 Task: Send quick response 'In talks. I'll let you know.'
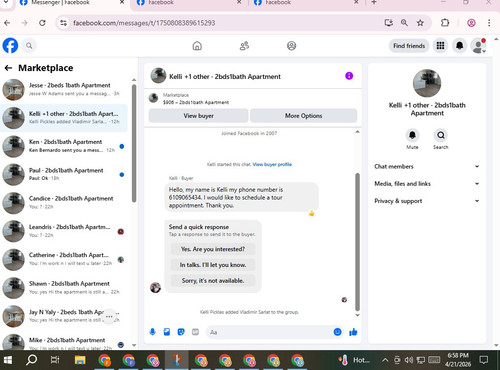[x=213, y=265]
